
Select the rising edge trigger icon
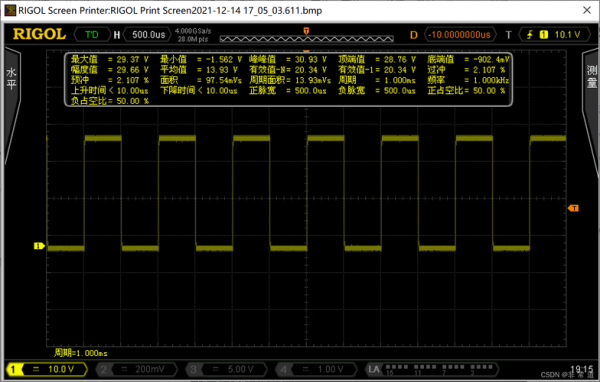(530, 35)
